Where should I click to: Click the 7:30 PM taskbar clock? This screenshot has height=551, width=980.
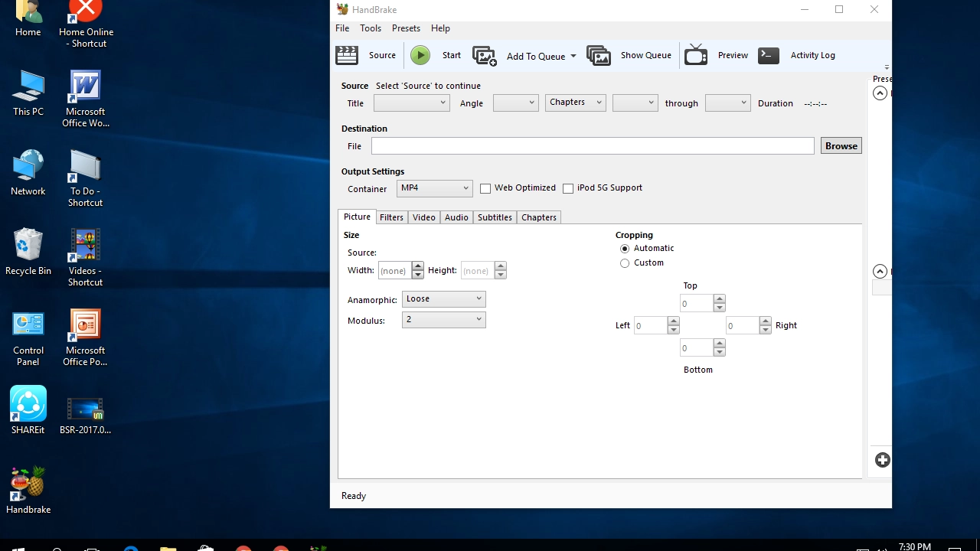coord(915,546)
